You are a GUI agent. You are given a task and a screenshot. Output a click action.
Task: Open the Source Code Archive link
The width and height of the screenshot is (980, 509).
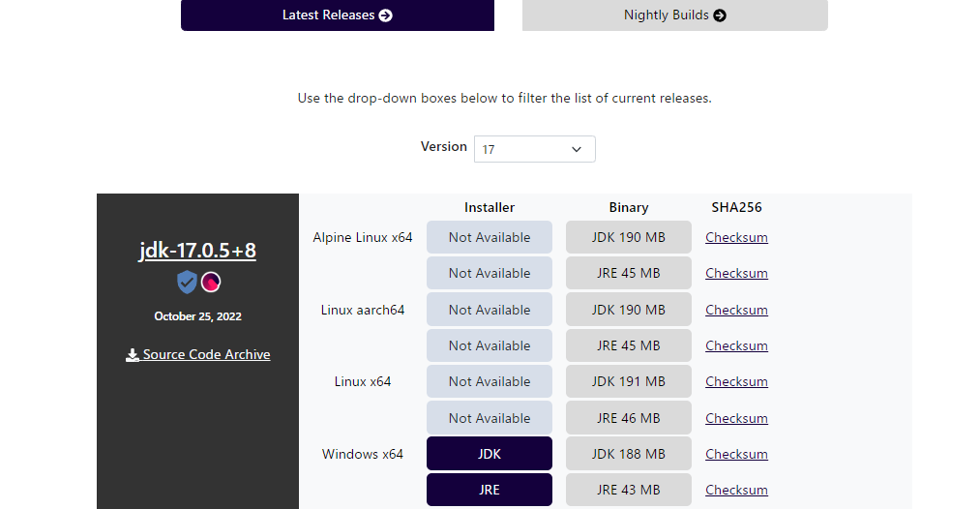206,355
